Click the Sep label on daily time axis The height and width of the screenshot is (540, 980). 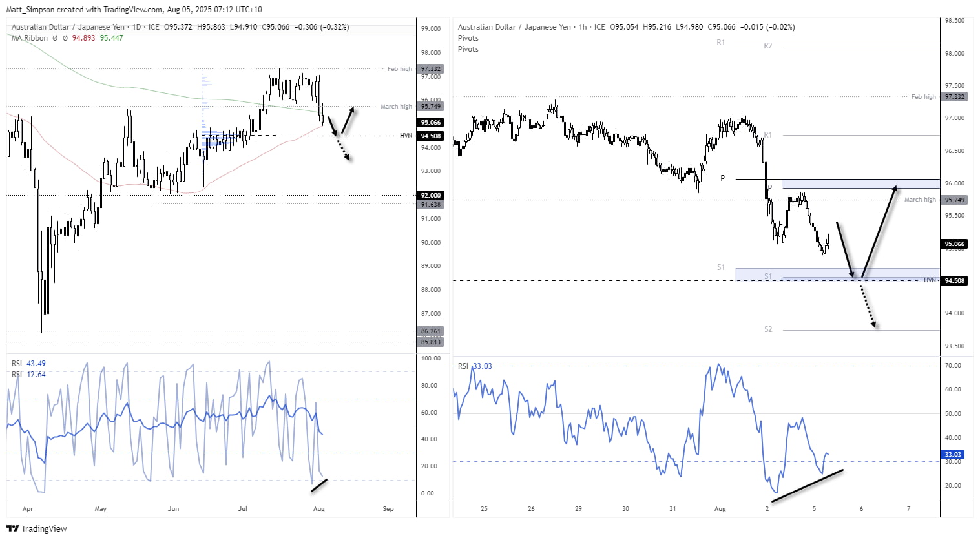coord(388,509)
